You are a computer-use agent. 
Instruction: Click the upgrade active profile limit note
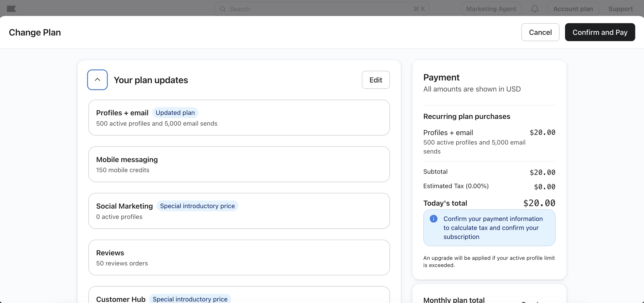[x=489, y=261]
